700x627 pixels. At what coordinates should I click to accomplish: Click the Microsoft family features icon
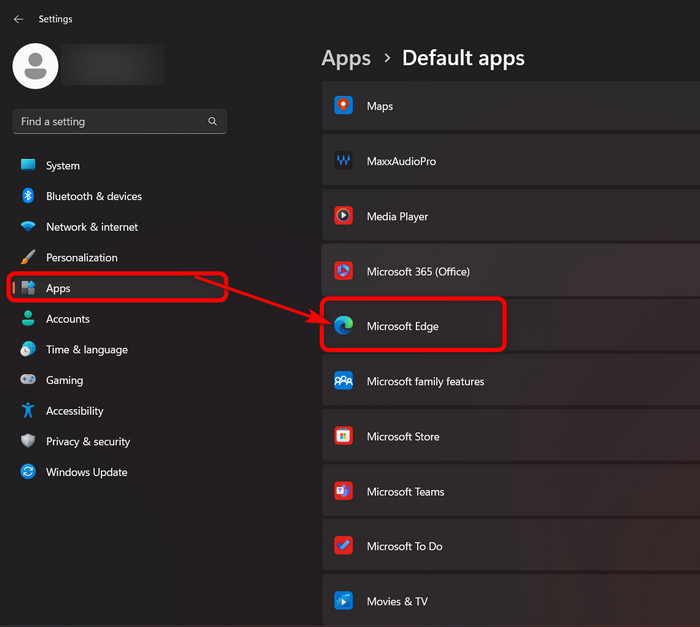coord(343,381)
